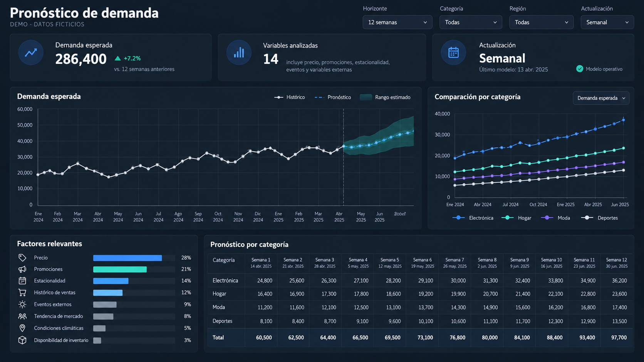This screenshot has height=362, width=644.
Task: Click the box icon for Disponibilidad de inventario
Action: [x=22, y=340]
